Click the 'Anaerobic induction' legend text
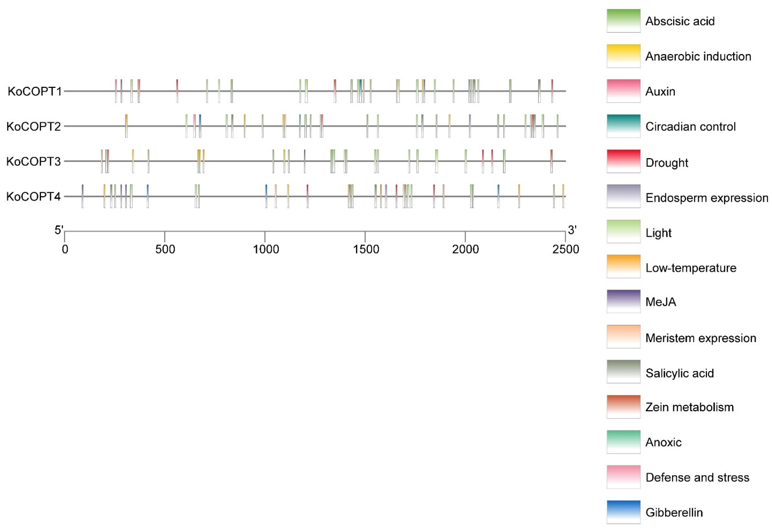 tap(698, 56)
